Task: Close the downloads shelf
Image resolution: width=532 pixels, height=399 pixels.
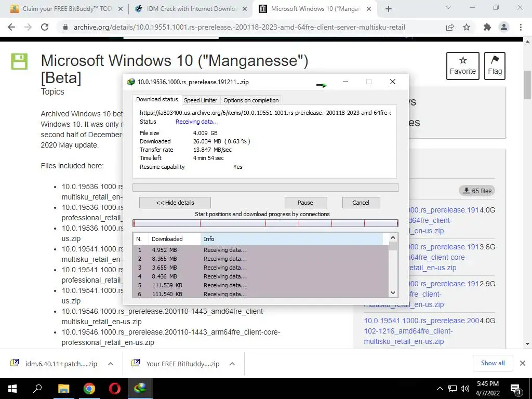Action: 523,363
